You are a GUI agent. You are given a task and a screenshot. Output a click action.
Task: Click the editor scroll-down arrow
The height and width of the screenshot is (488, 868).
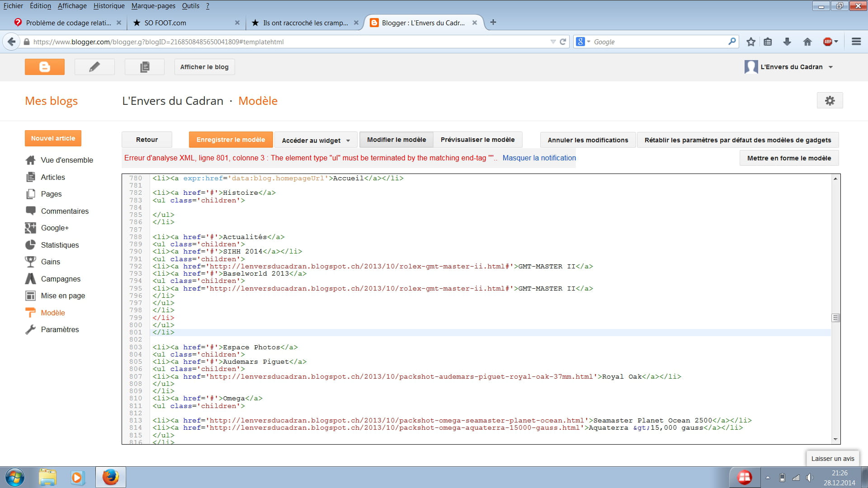coord(835,439)
